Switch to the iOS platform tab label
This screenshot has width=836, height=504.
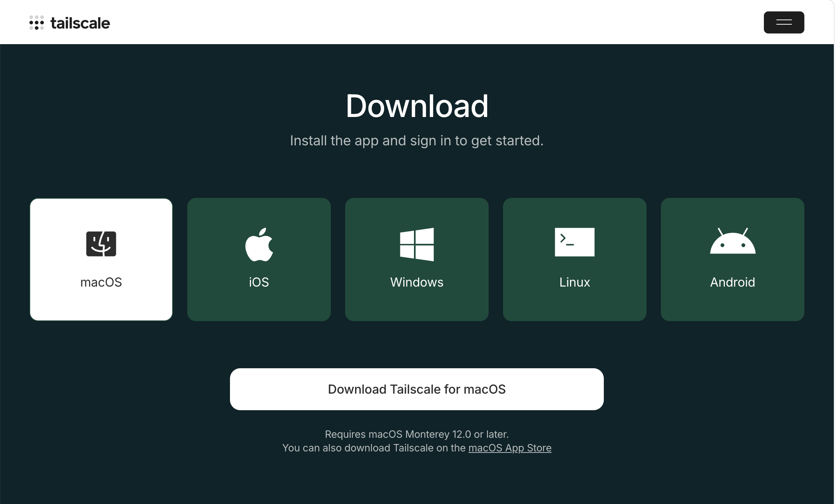coord(259,282)
